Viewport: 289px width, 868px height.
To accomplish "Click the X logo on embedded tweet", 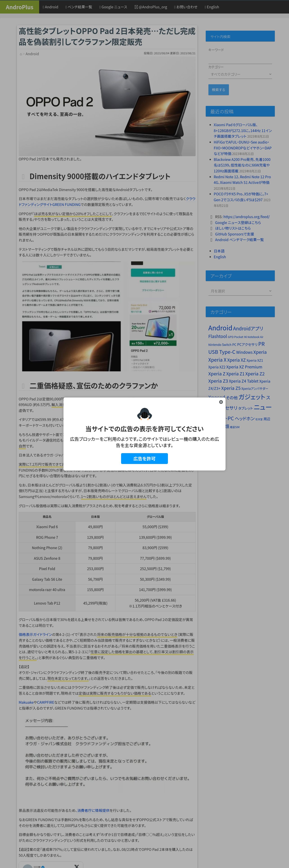I will pos(77,866).
